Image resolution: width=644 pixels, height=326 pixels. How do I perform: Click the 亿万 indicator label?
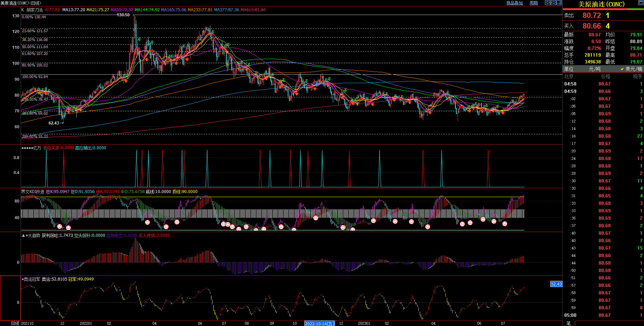tap(37, 148)
